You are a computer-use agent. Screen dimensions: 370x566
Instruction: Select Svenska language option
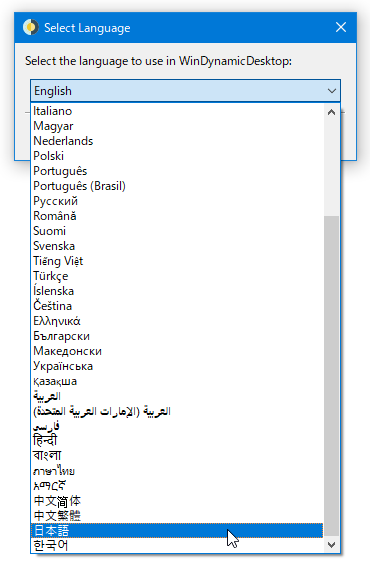177,246
